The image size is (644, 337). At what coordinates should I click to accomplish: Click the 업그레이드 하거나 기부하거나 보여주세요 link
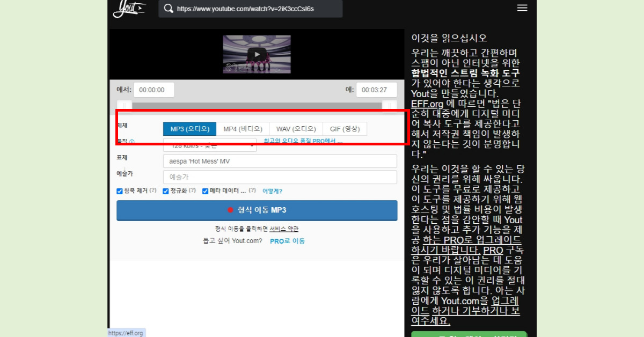pos(465,311)
